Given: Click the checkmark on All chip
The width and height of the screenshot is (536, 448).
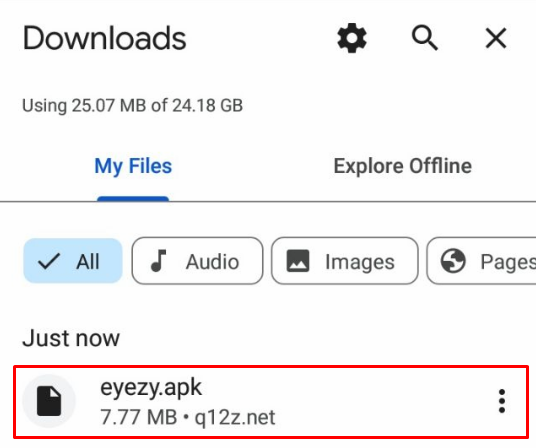Looking at the screenshot, I should click(49, 261).
